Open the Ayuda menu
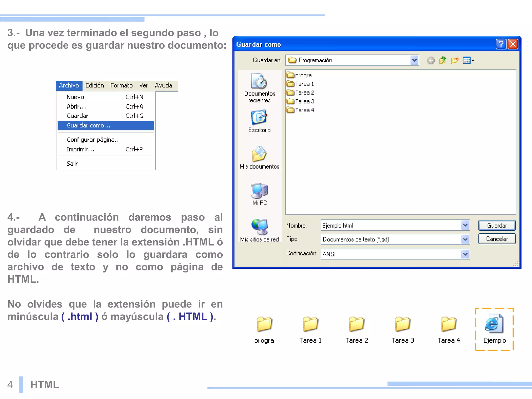This screenshot has height=399, width=532. (x=164, y=85)
